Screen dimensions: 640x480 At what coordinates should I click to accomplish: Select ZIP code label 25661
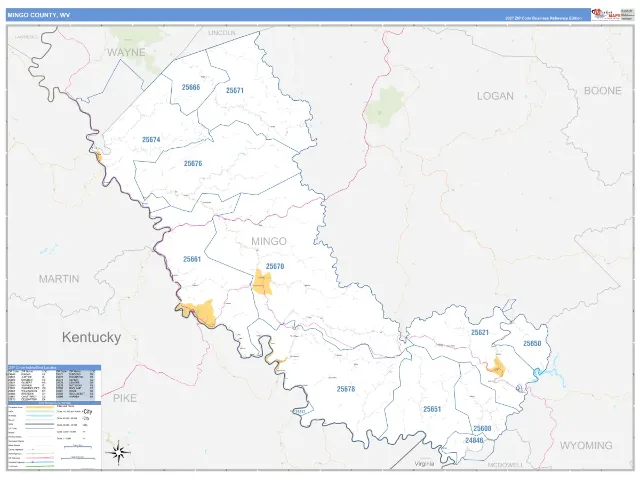click(x=192, y=259)
